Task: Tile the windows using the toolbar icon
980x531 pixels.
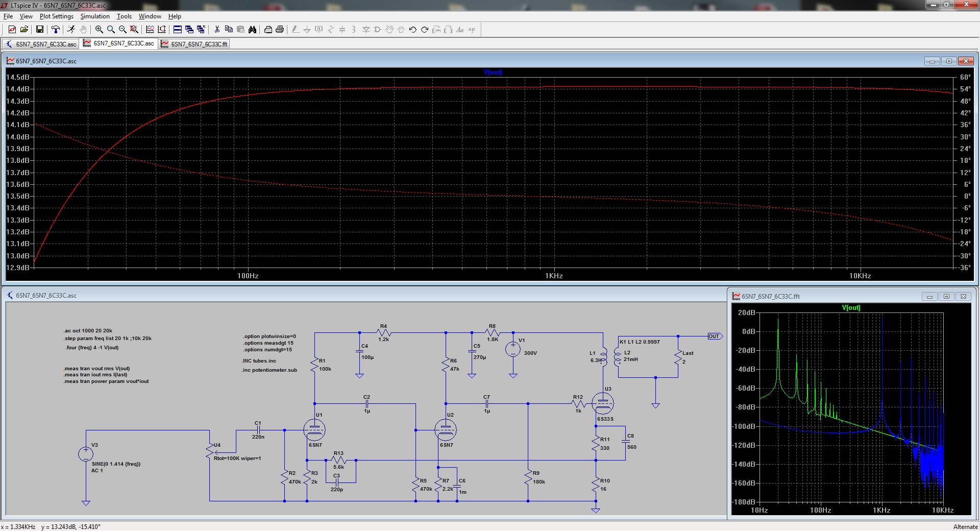Action: click(x=178, y=30)
